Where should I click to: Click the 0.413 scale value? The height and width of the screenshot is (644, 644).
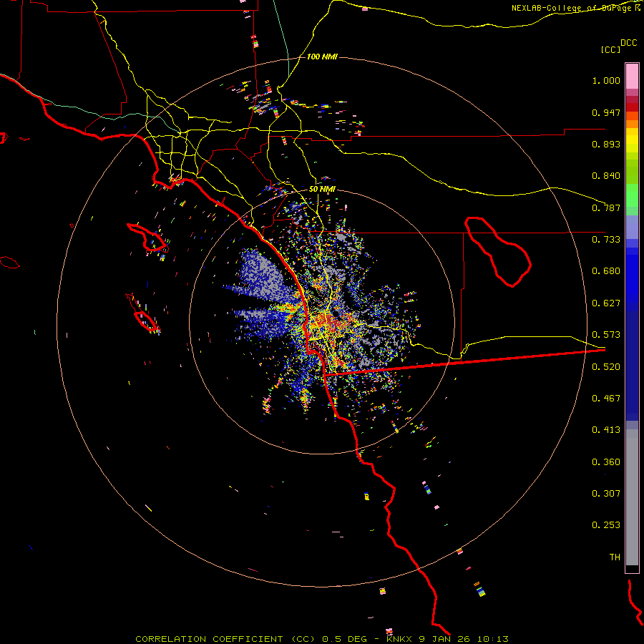(x=606, y=430)
